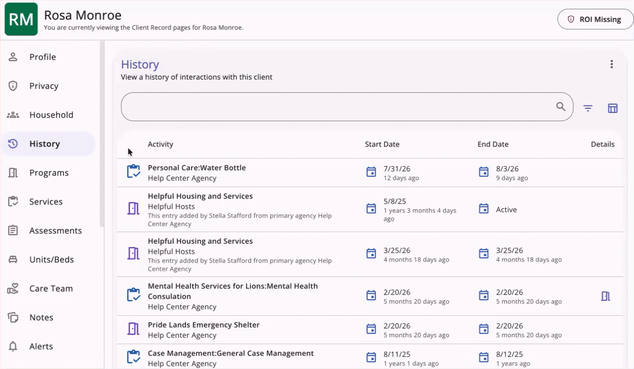Click the Household people icon
Viewport: 634px width, 369px height.
13,115
